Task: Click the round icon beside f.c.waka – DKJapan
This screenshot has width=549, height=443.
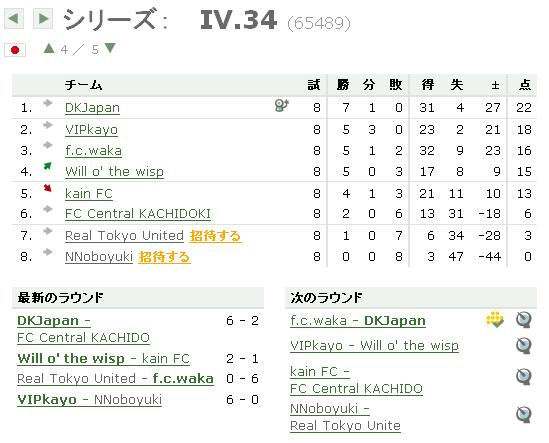Action: tap(524, 320)
